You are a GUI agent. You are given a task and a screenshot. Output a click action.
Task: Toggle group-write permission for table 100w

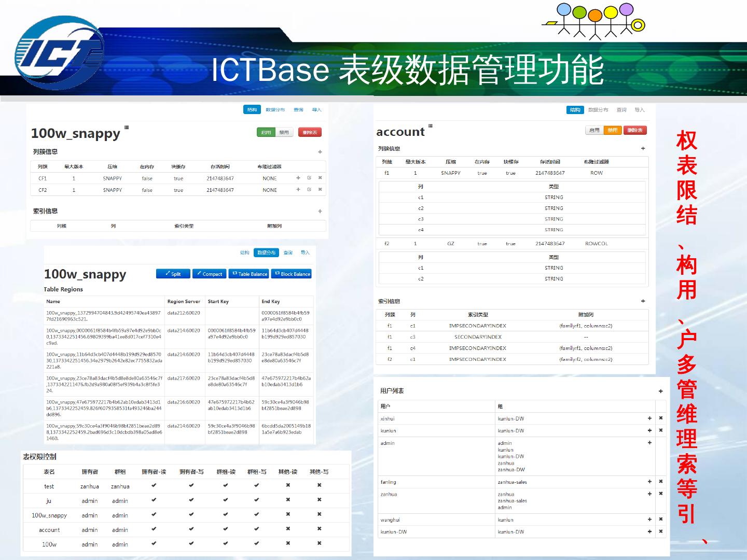click(x=256, y=544)
